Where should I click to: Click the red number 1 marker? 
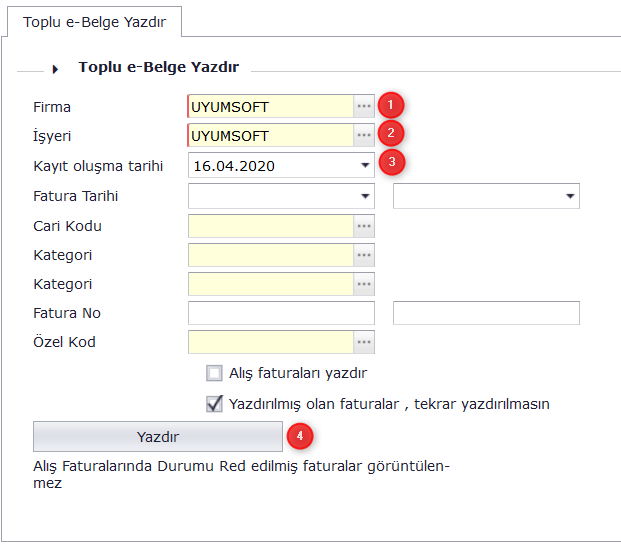(393, 104)
